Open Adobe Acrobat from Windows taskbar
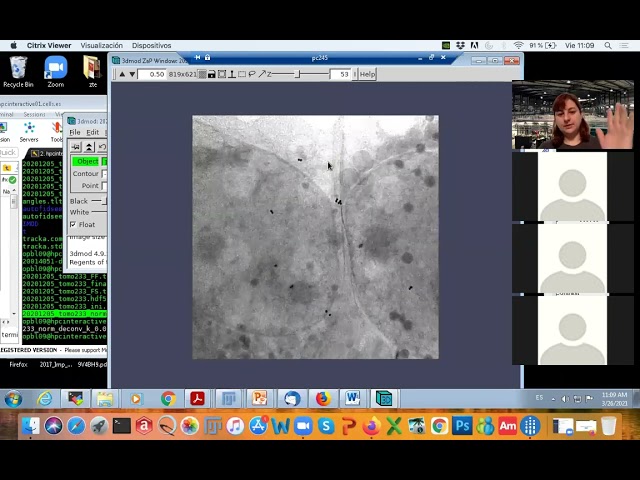The width and height of the screenshot is (640, 480). click(198, 399)
